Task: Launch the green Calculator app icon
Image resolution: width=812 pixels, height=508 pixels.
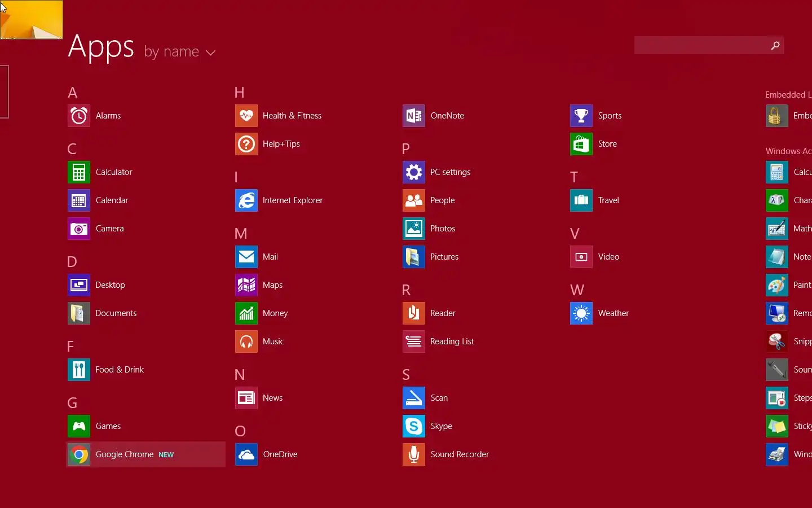Action: click(x=79, y=172)
